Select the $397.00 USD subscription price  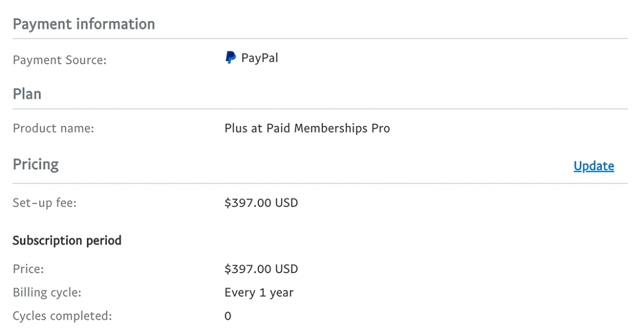[x=261, y=268]
